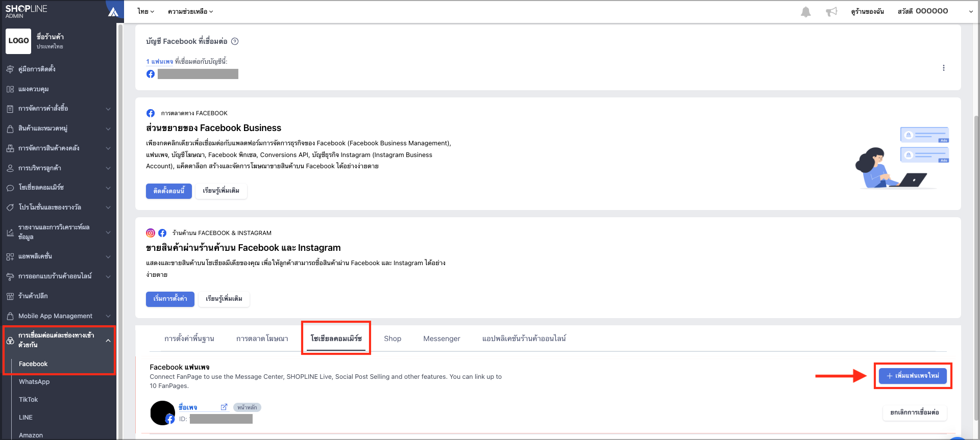Open three-dot menu of connected Facebook account
The width and height of the screenshot is (980, 440).
click(x=943, y=68)
